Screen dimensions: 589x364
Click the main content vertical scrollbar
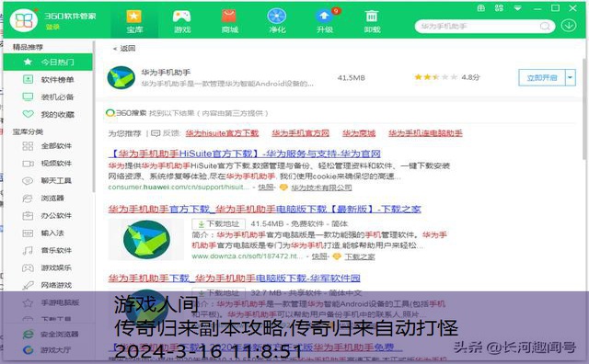pyautogui.click(x=584, y=108)
